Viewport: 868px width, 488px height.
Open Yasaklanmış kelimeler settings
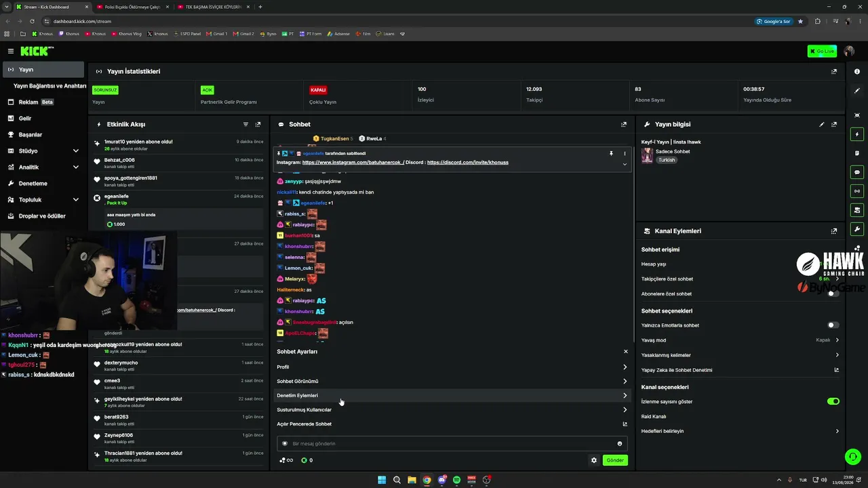pos(740,355)
